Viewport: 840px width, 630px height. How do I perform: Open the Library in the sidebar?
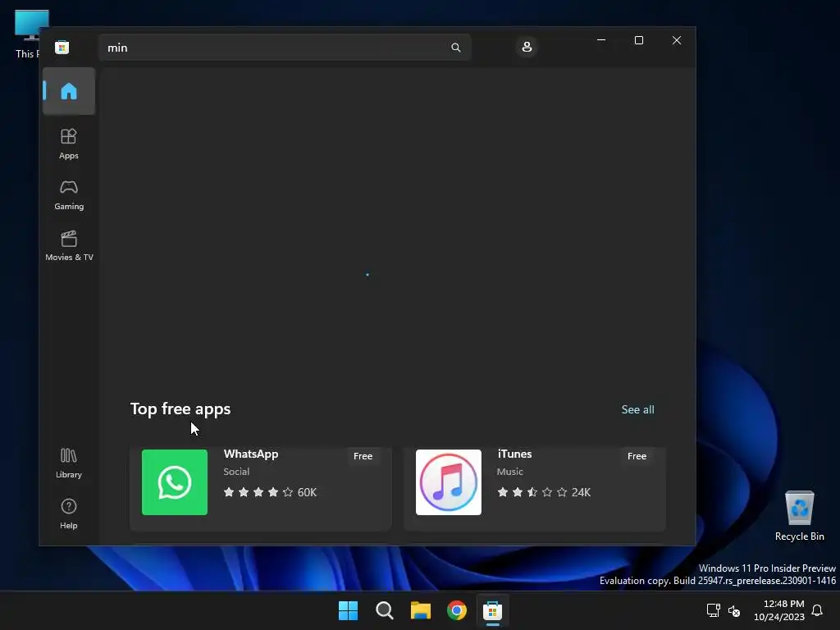[69, 463]
